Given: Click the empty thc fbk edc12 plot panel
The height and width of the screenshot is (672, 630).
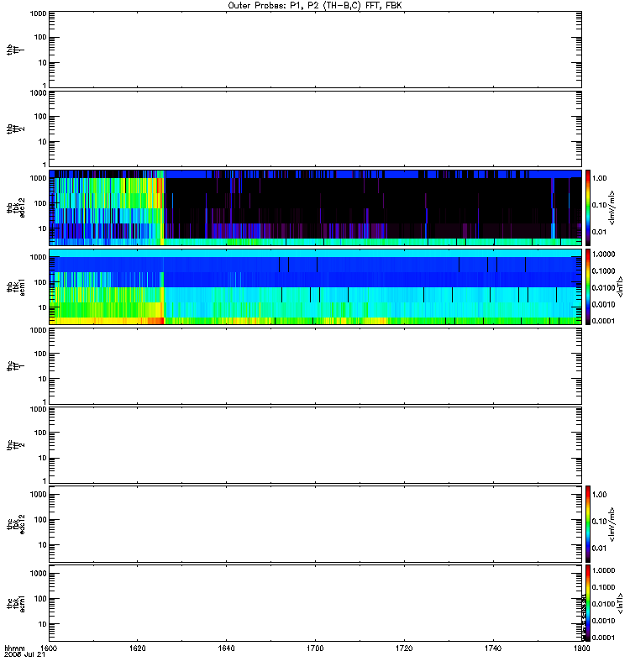Looking at the screenshot, I should pyautogui.click(x=316, y=524).
